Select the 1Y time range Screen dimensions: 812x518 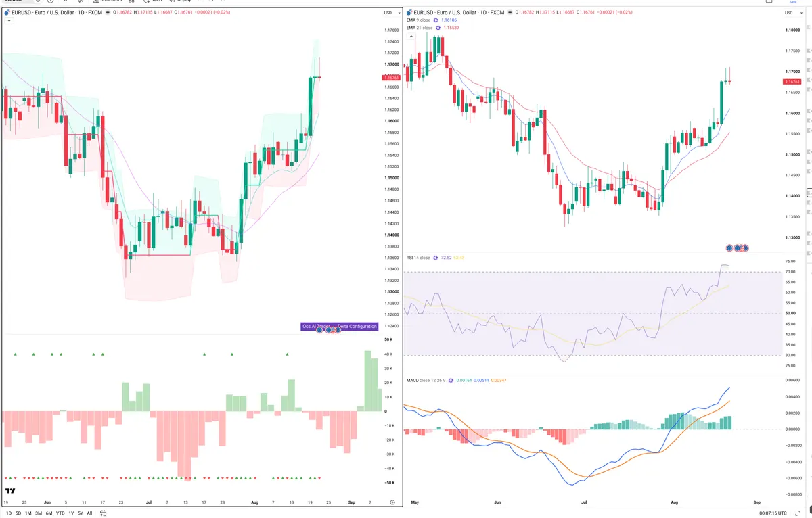coord(71,513)
